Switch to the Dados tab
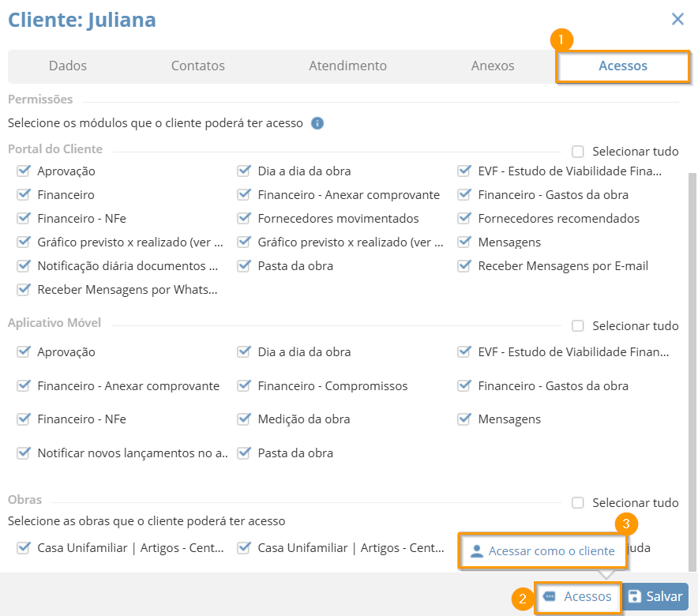 pos(68,66)
